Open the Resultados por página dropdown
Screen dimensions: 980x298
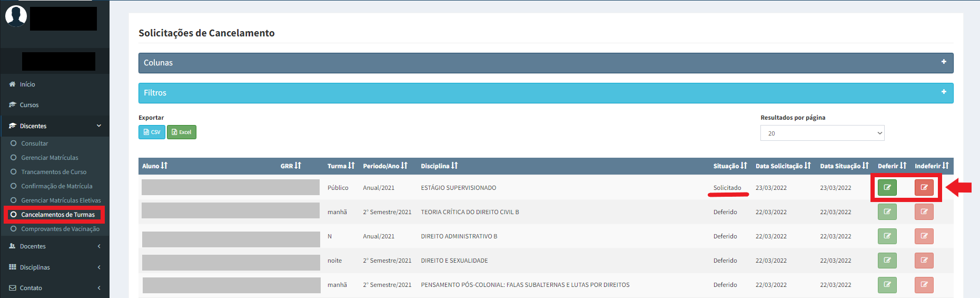click(x=822, y=133)
